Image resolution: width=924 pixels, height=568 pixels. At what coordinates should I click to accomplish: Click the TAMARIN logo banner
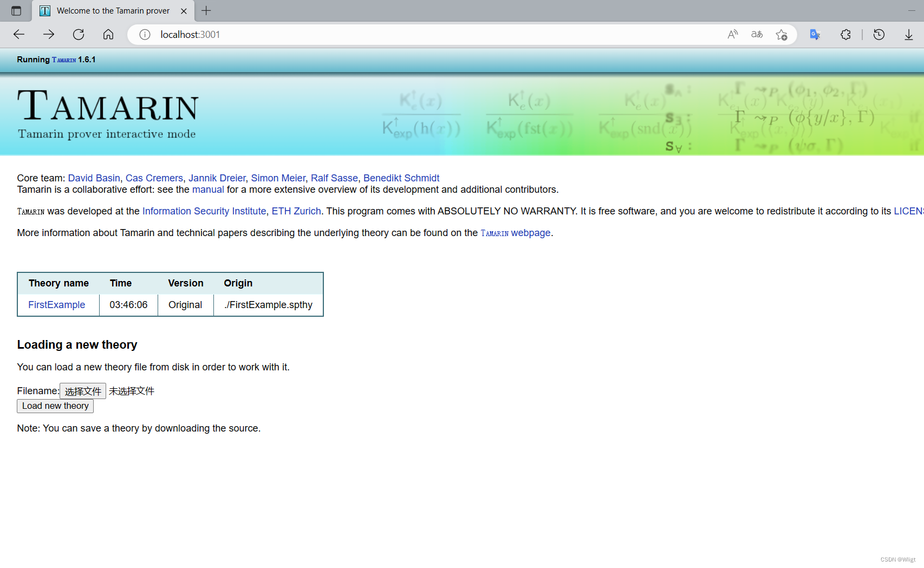coord(108,114)
